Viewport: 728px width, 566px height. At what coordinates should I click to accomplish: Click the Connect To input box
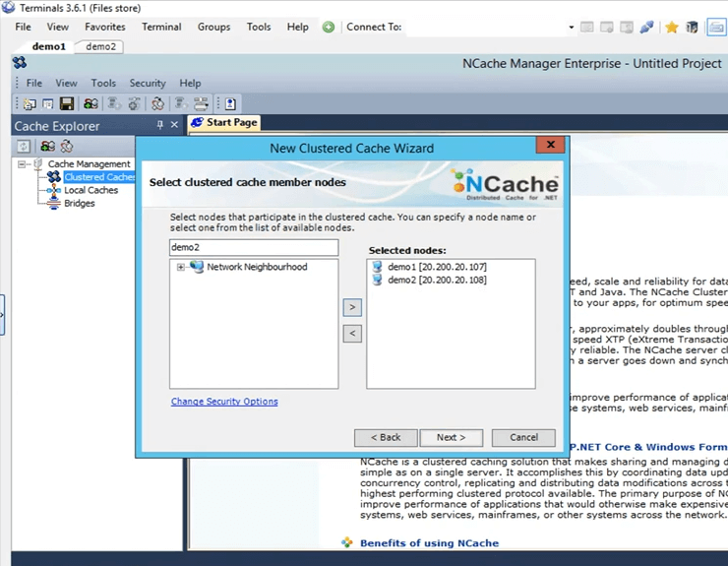486,27
